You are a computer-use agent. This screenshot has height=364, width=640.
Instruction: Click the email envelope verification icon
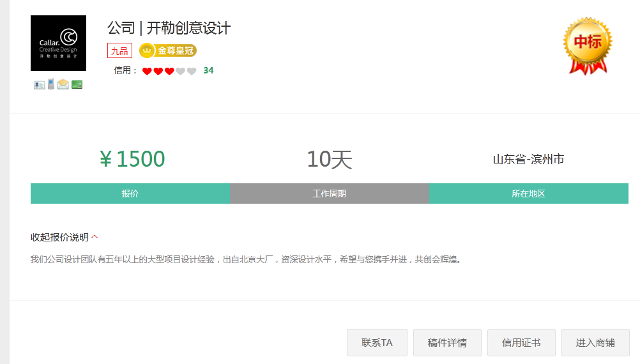coord(63,84)
